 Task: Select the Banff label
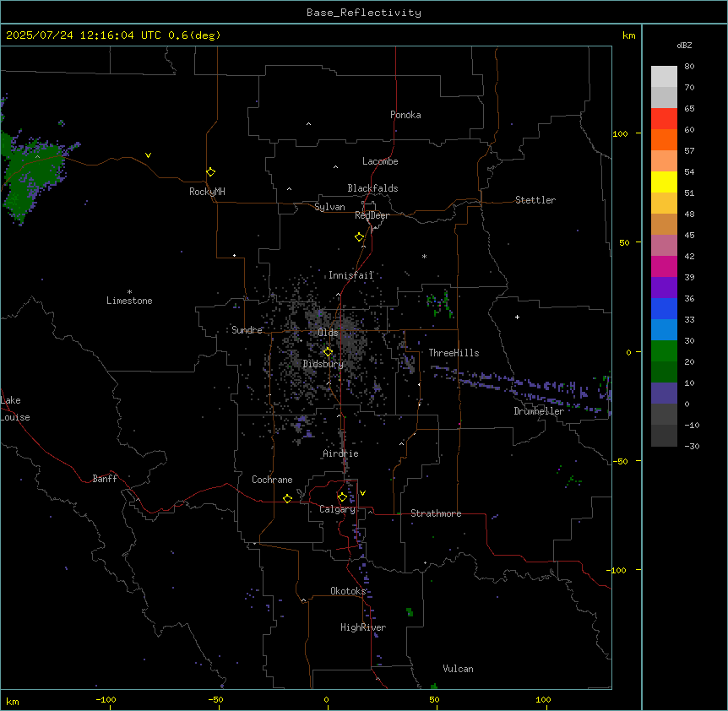pyautogui.click(x=105, y=479)
